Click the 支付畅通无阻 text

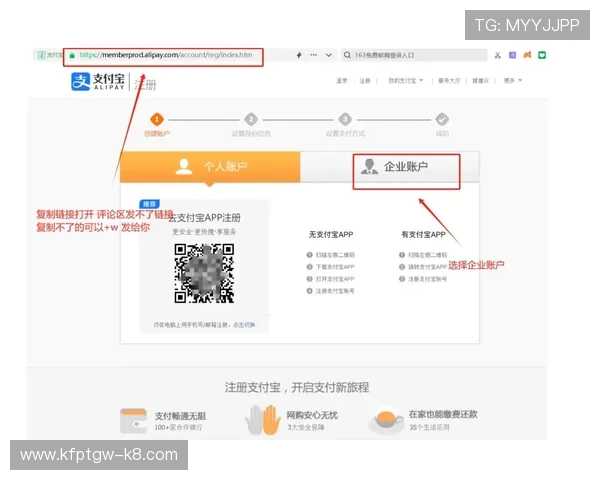pyautogui.click(x=180, y=416)
